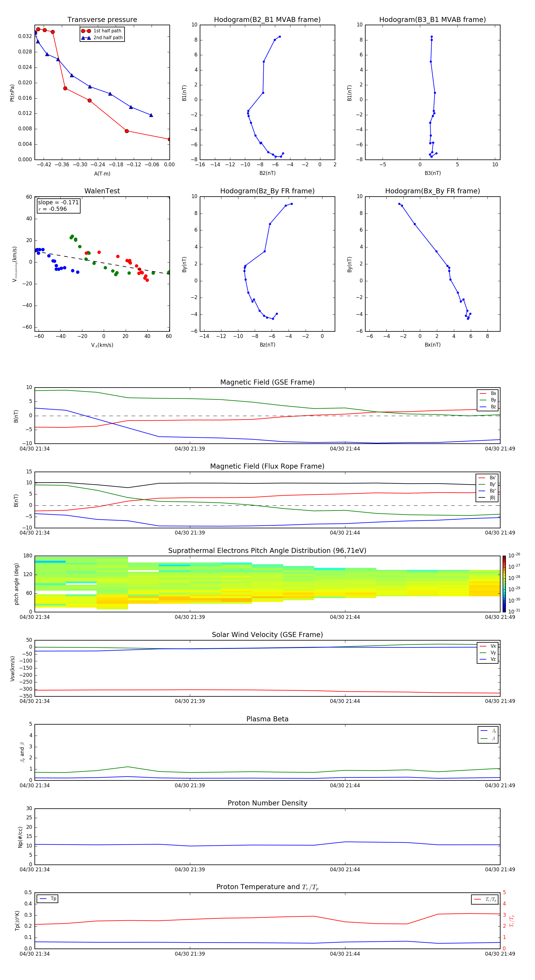Select the "Tp(10^6K)" axis label
The height and width of the screenshot is (980, 535).
[x=17, y=921]
